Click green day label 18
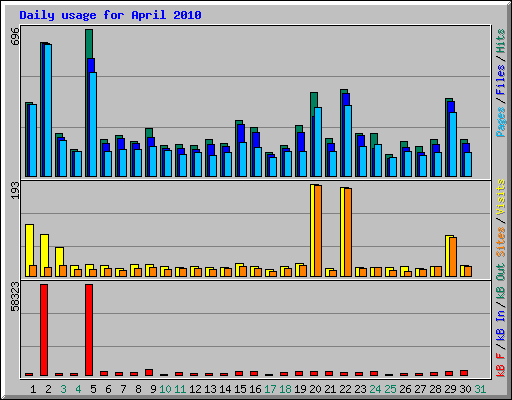 point(285,389)
